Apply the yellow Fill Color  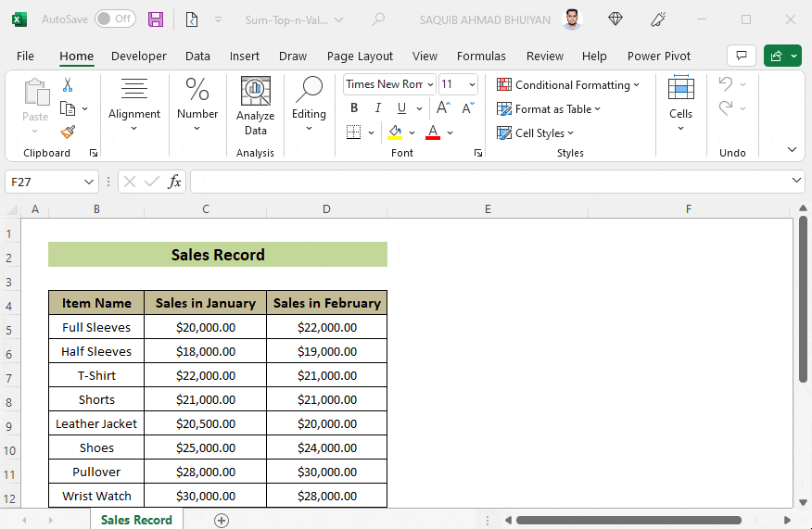tap(395, 132)
